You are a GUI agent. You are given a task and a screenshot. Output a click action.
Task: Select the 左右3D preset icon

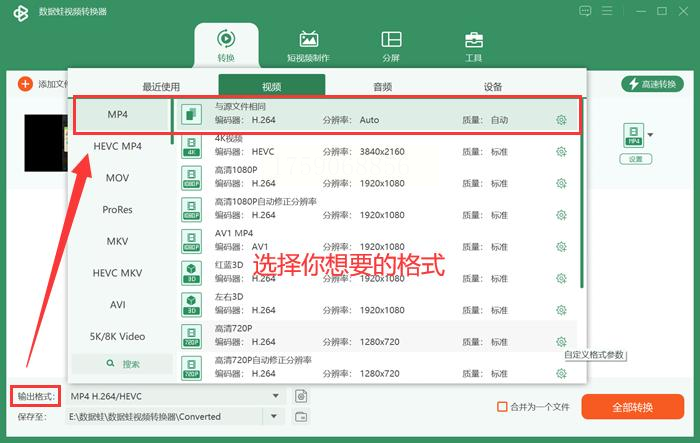(191, 305)
